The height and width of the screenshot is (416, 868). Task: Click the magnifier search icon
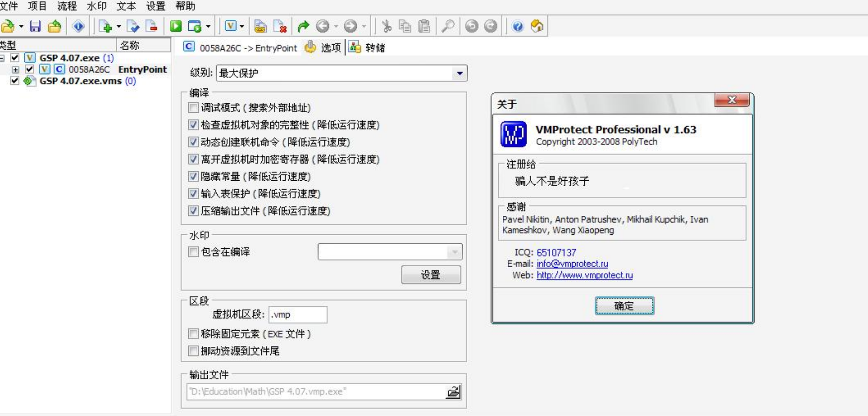pos(448,26)
